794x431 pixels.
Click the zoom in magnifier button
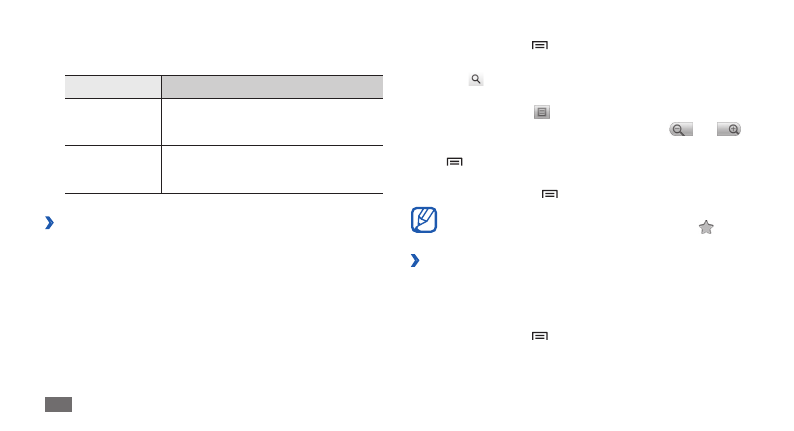pos(729,130)
